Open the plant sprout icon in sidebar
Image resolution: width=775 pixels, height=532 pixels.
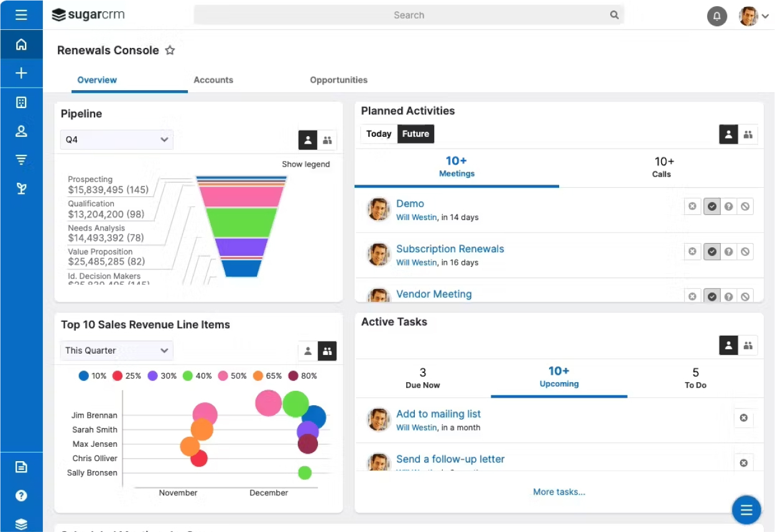(x=21, y=189)
